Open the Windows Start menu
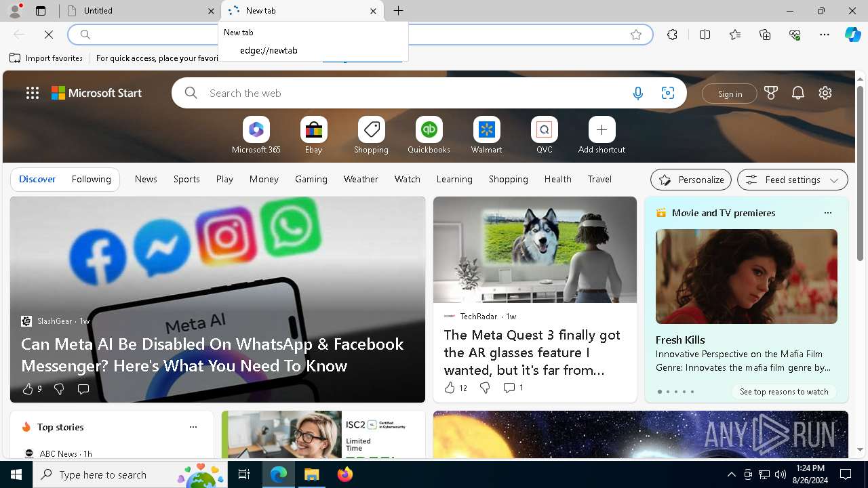 [16, 474]
